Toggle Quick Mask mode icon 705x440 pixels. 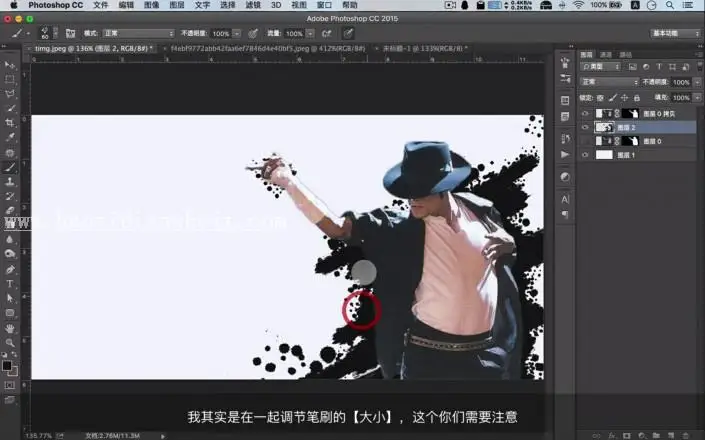point(9,385)
